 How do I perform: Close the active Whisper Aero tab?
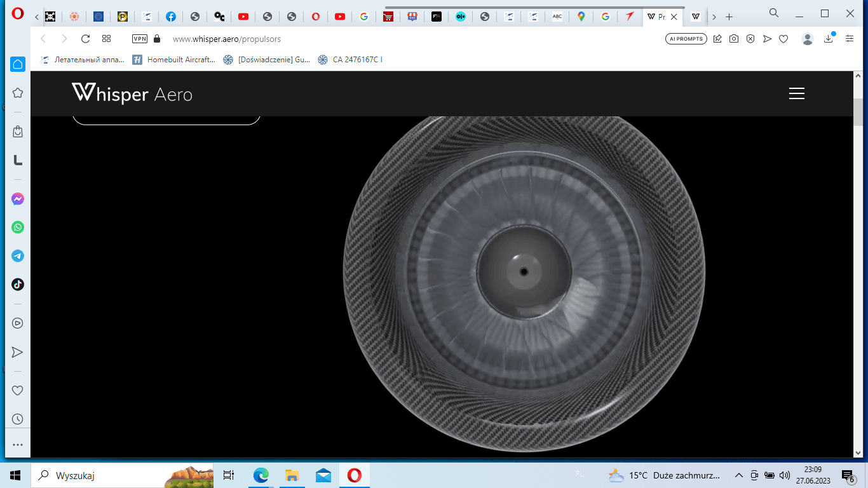pyautogui.click(x=674, y=17)
